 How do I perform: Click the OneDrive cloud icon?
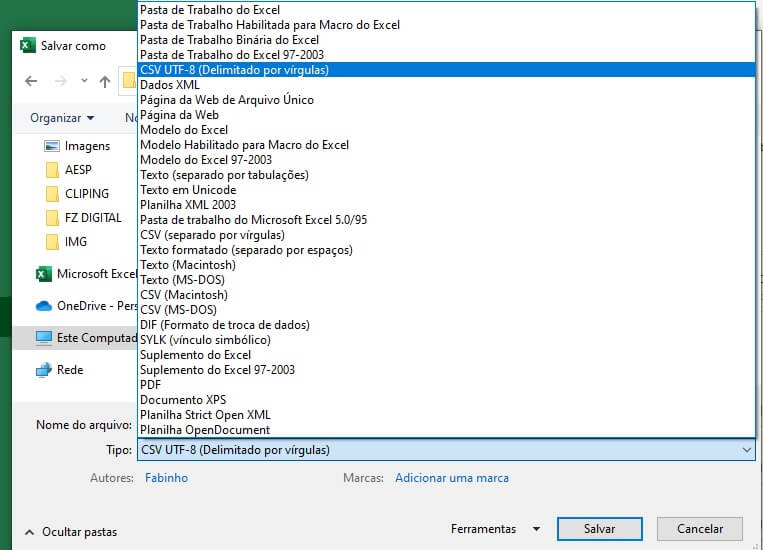pos(44,306)
